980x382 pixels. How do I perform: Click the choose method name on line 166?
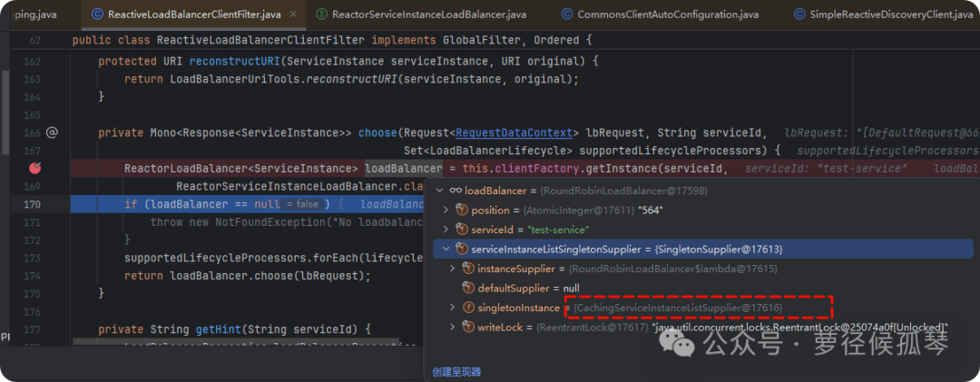[x=377, y=132]
